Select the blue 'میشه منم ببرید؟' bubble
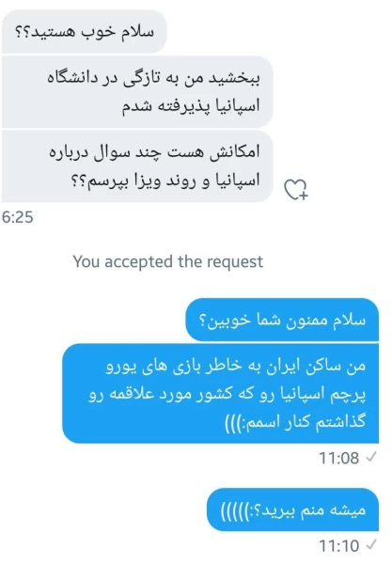 coord(292,509)
